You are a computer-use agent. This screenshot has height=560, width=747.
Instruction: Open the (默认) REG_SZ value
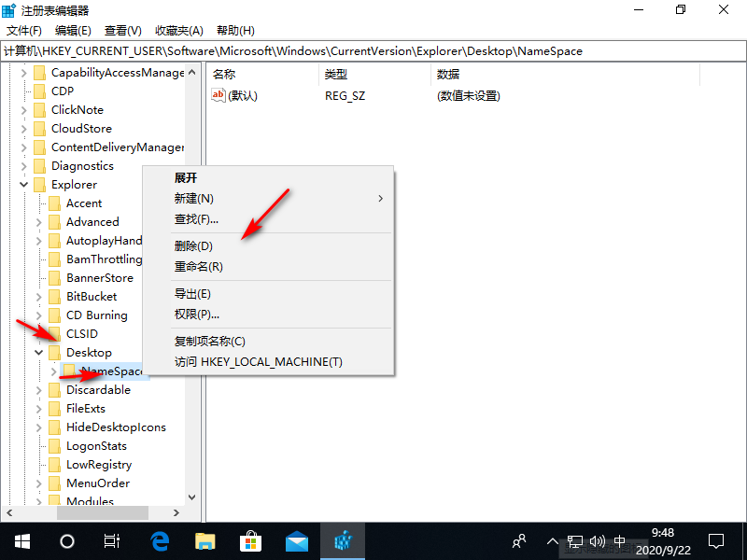[240, 94]
